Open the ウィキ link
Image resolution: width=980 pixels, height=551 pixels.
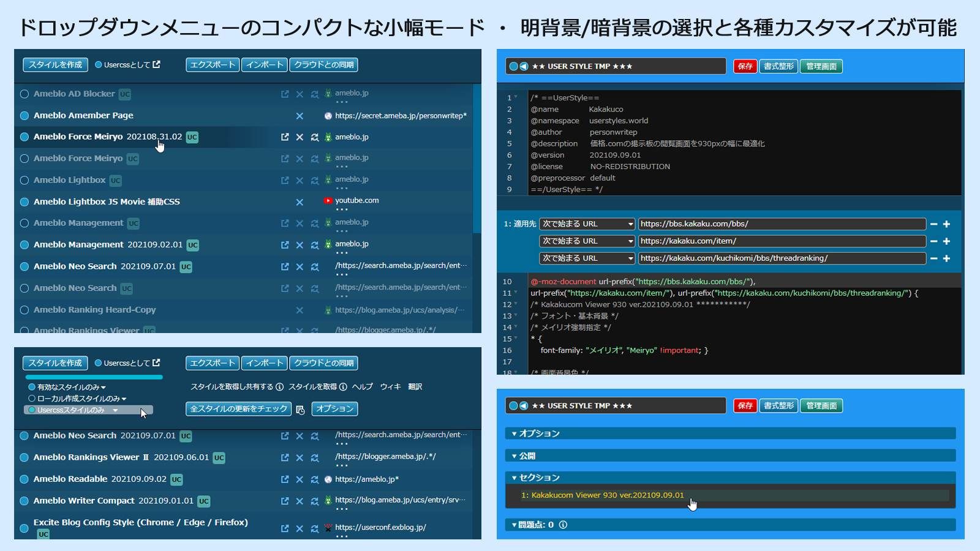click(390, 387)
